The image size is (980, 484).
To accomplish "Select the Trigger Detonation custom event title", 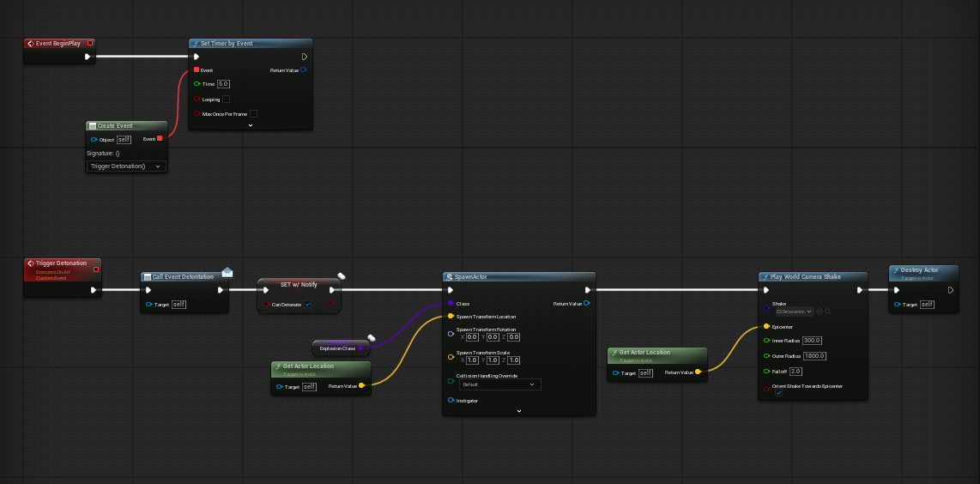I will (x=61, y=263).
